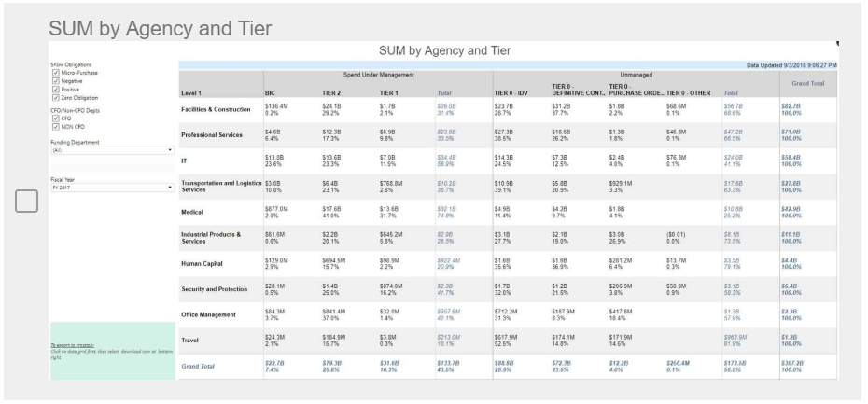Select the Human Capital row label
This screenshot has height=404, width=868.
(x=206, y=266)
